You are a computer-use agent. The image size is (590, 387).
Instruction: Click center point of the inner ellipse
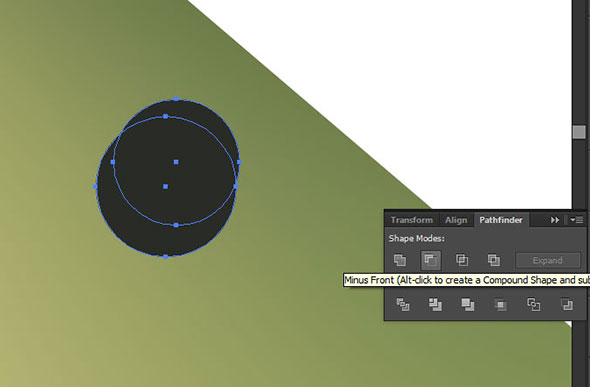point(176,162)
